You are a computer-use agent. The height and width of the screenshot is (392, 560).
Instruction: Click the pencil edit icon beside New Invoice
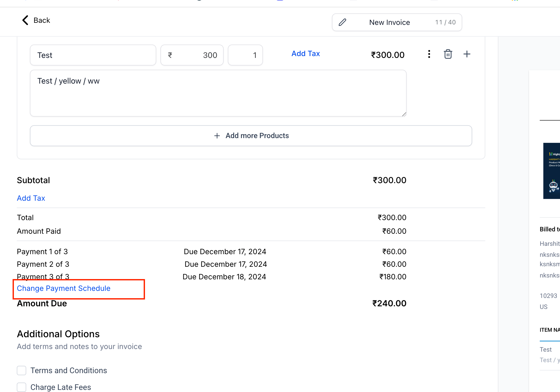(x=342, y=22)
